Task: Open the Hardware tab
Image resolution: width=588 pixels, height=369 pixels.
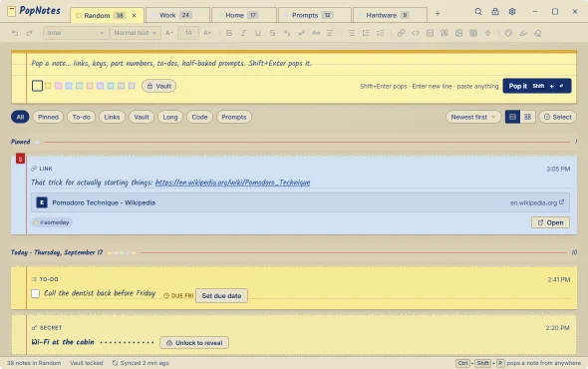Action: (x=390, y=15)
